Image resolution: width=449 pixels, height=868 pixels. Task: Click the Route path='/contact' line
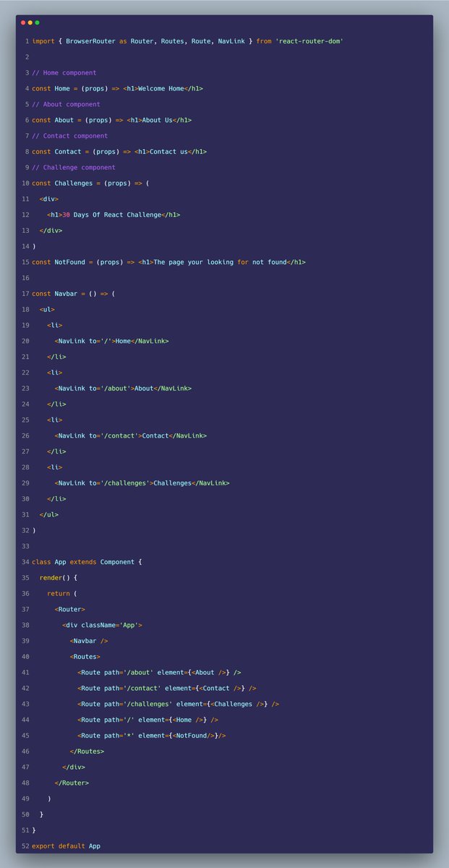(167, 688)
